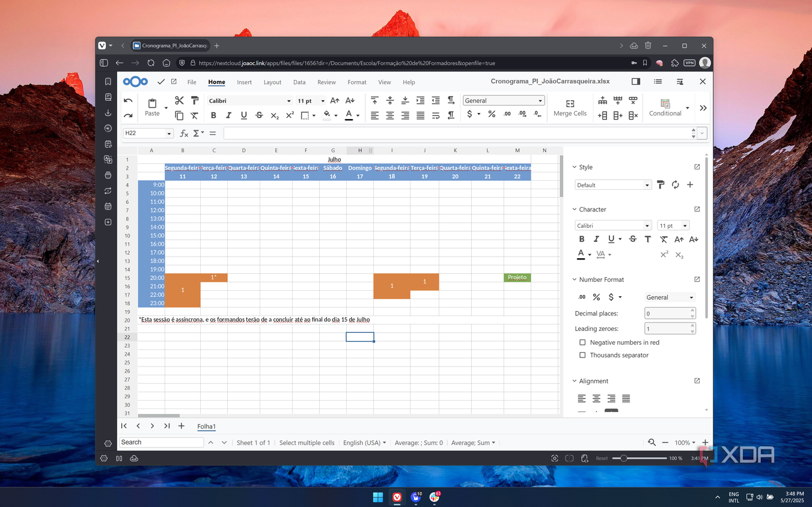The image size is (812, 507).
Task: Open Conditional formatting dropdown arrow
Action: (x=688, y=108)
